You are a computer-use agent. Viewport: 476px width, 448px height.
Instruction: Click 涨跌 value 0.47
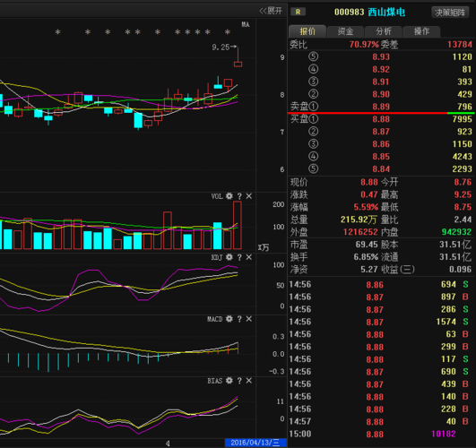(369, 194)
